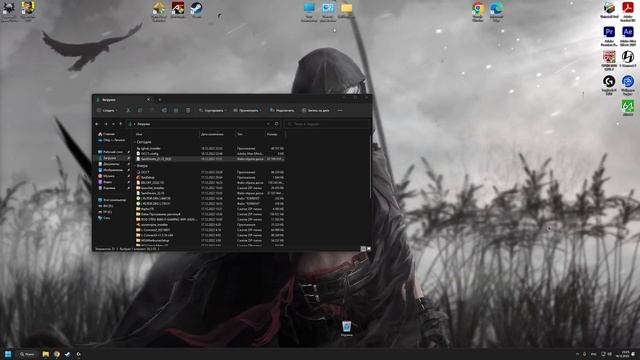Viewport: 640px width, 360px height.
Task: Go up one folder with up arrow
Action: click(120, 124)
